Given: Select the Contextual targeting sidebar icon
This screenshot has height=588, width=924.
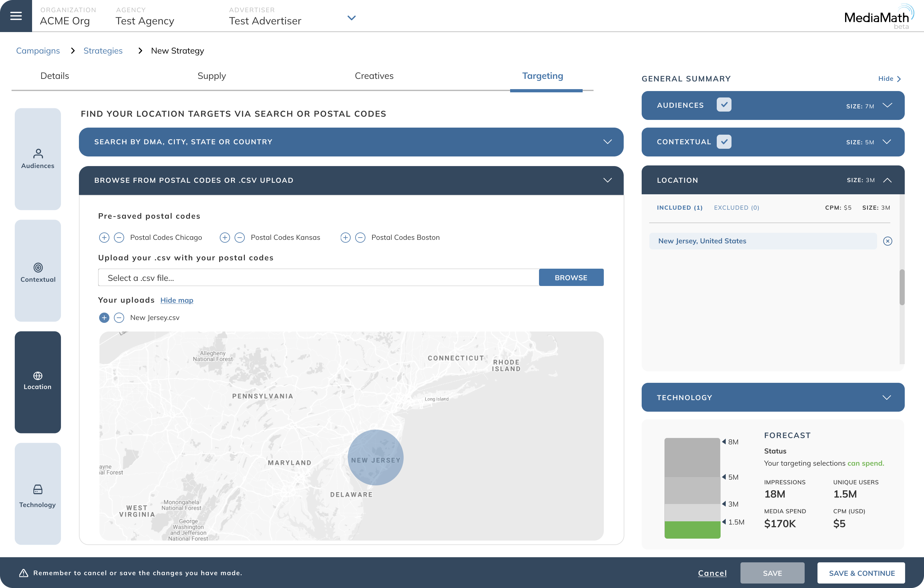Looking at the screenshot, I should click(38, 272).
